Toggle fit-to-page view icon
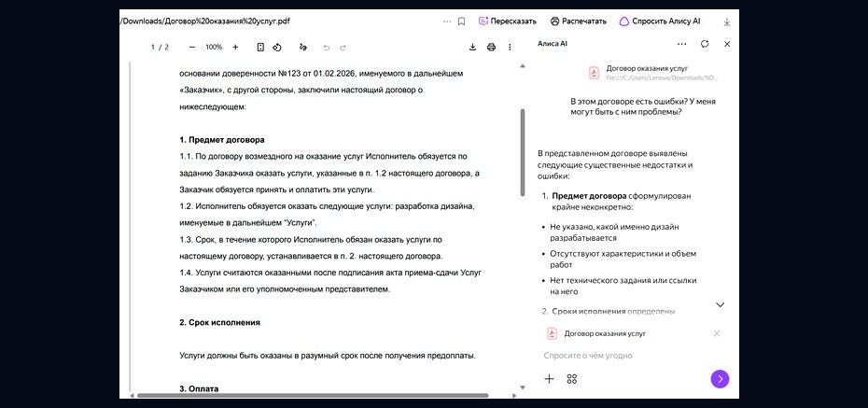 [x=260, y=47]
